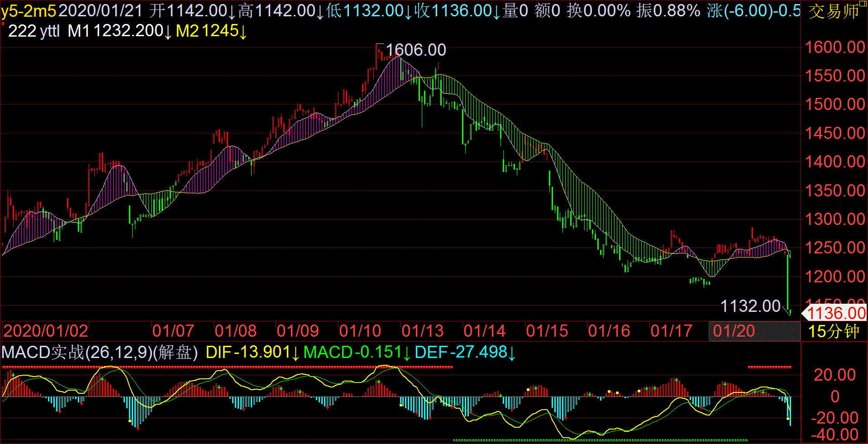The image size is (868, 444).
Task: Click the 1200.00 price axis label
Action: [835, 277]
